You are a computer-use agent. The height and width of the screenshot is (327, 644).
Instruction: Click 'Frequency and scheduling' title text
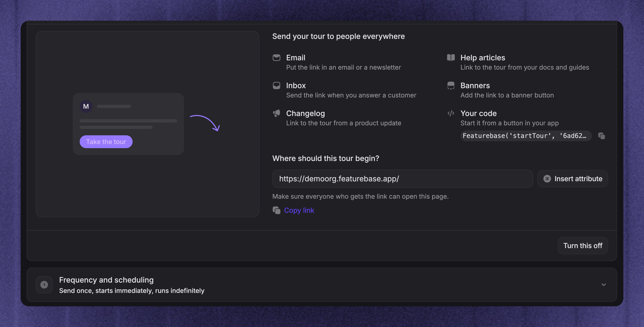click(x=106, y=280)
